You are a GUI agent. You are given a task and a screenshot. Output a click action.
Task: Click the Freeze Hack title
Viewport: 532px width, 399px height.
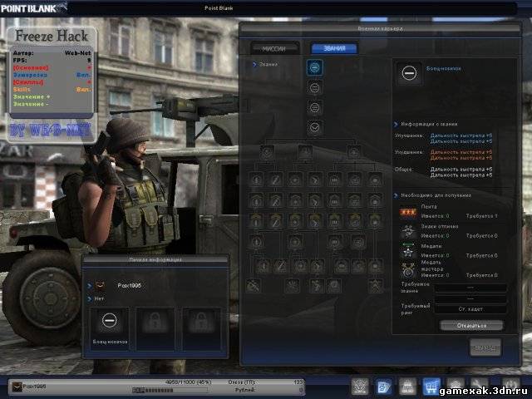coord(52,36)
